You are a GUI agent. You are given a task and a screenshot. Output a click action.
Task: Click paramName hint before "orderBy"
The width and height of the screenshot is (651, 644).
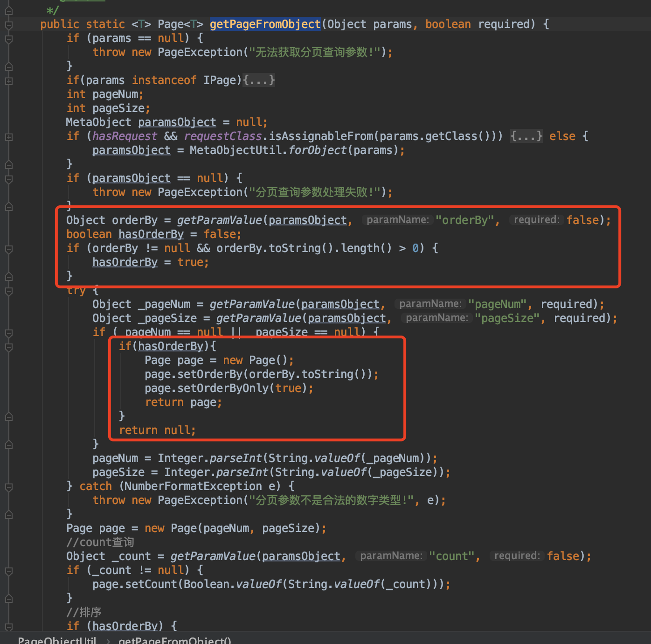coord(397,220)
